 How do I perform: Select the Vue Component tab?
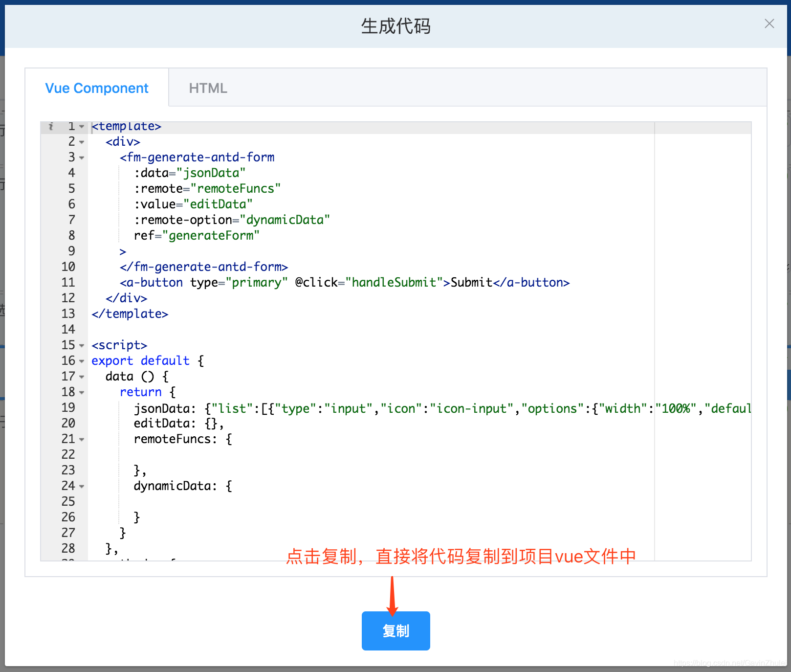[x=97, y=88]
